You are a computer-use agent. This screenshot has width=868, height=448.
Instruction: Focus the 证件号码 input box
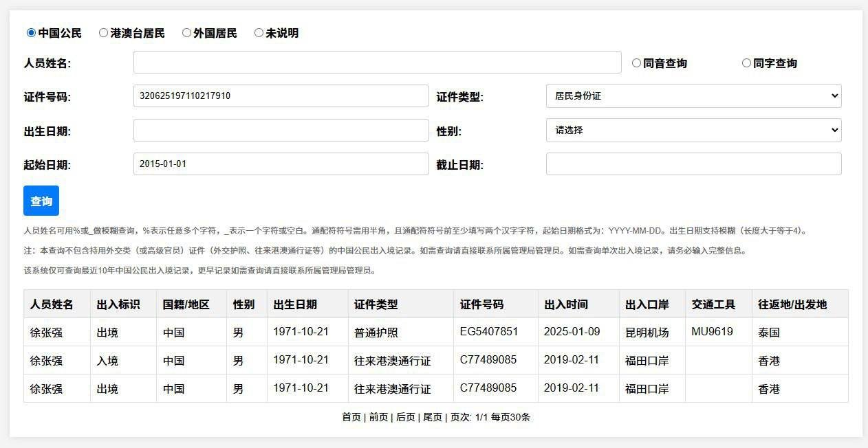(281, 96)
